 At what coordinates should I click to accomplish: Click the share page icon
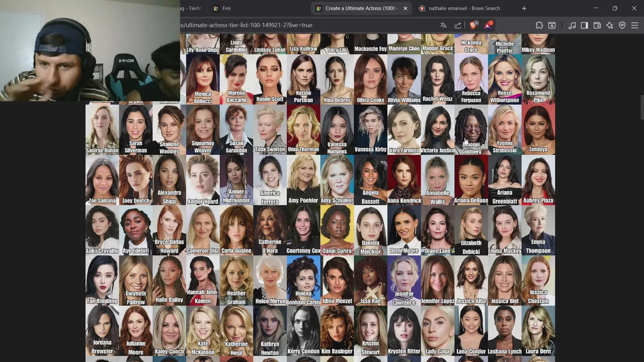[x=458, y=25]
